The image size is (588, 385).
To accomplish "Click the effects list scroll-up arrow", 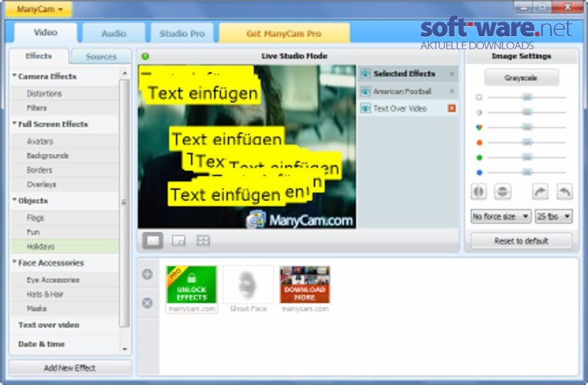I will click(x=125, y=73).
